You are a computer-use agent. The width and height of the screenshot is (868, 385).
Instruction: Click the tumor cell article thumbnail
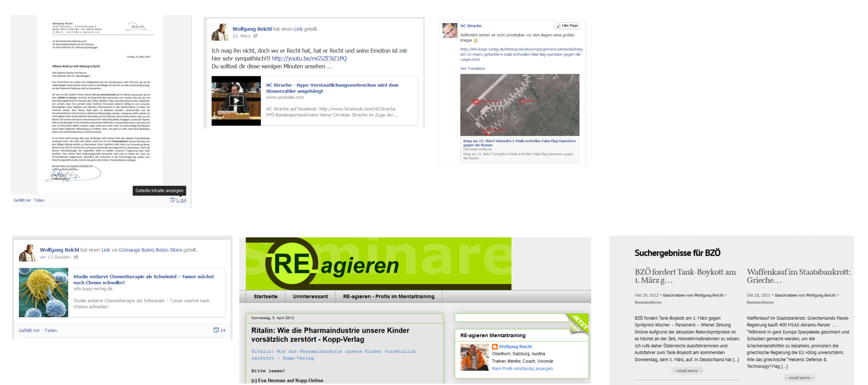(44, 292)
